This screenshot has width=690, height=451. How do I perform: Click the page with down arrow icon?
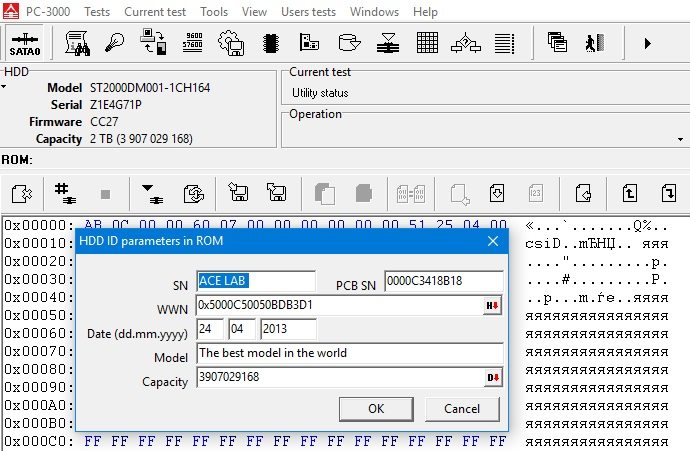(x=497, y=193)
